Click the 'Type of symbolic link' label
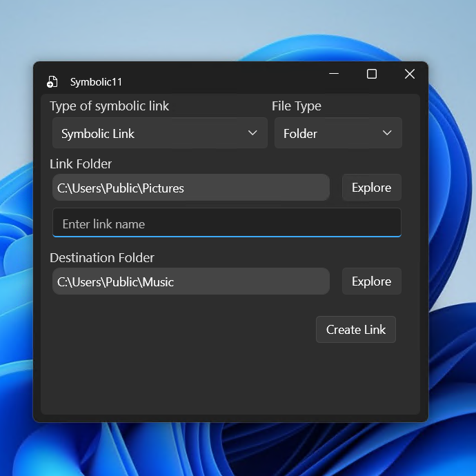Screen dimensions: 476x476 (109, 106)
